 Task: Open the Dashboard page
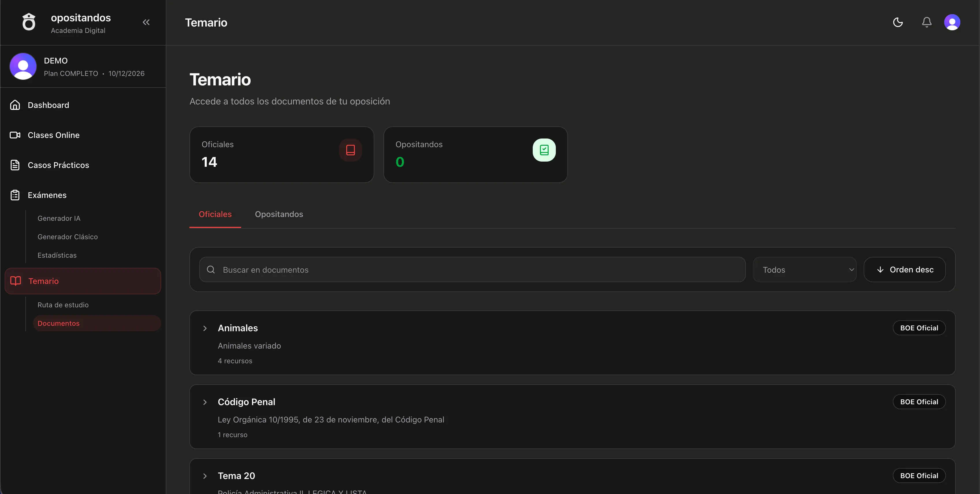tap(83, 105)
